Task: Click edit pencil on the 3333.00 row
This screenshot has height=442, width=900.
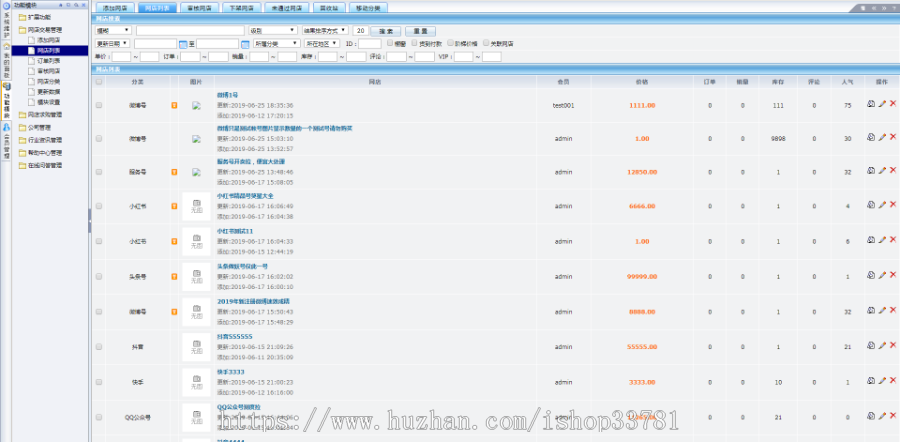Action: coord(882,381)
